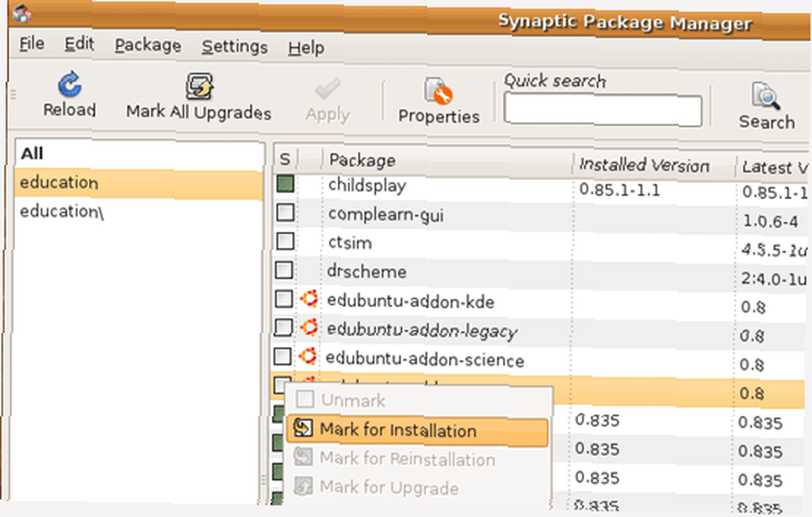The height and width of the screenshot is (517, 812).
Task: Choose Mark for Installation in context menu
Action: pos(417,431)
